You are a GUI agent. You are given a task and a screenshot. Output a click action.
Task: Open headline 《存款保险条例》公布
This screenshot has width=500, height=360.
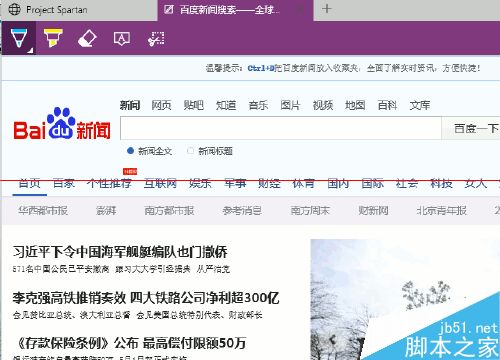[77, 343]
